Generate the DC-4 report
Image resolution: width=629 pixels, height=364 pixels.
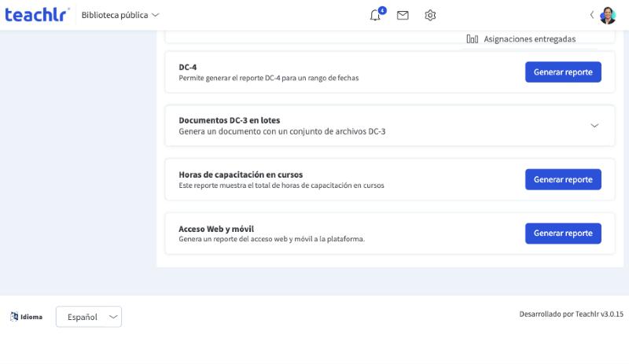point(563,72)
